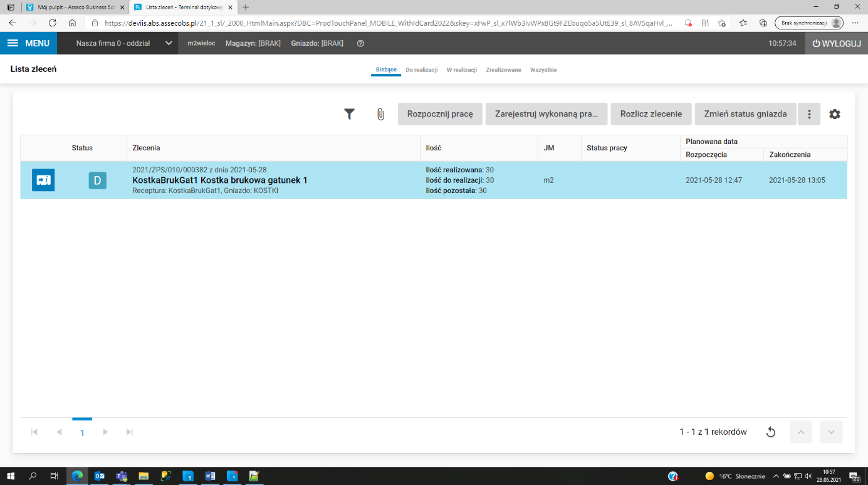Show hidden system tray icons
The image size is (868, 485).
pyautogui.click(x=776, y=476)
